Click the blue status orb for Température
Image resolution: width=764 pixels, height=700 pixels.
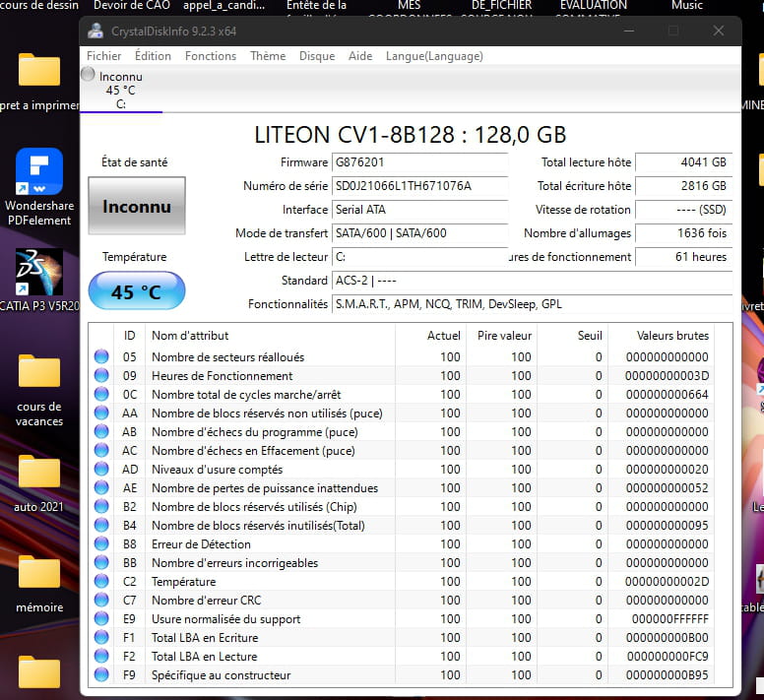pos(101,582)
